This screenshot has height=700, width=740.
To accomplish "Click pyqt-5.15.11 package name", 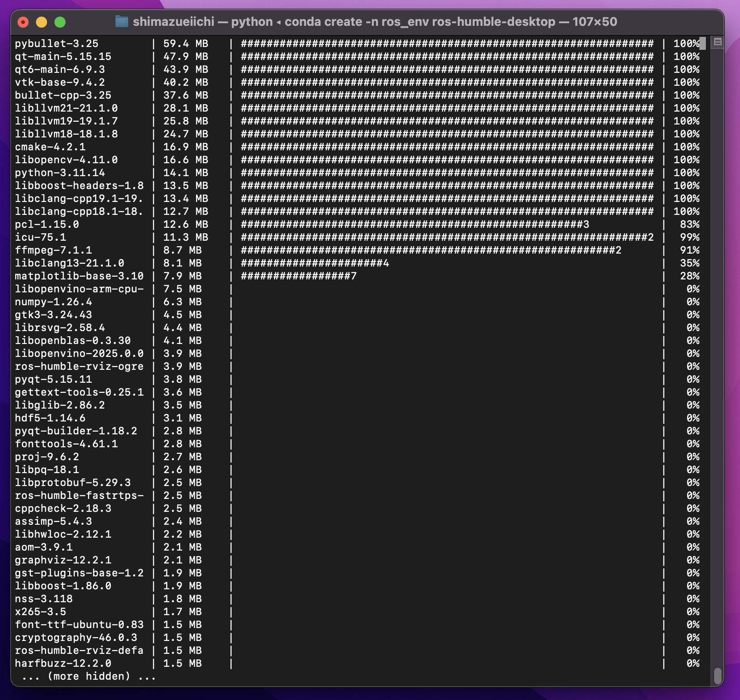I will pyautogui.click(x=53, y=379).
